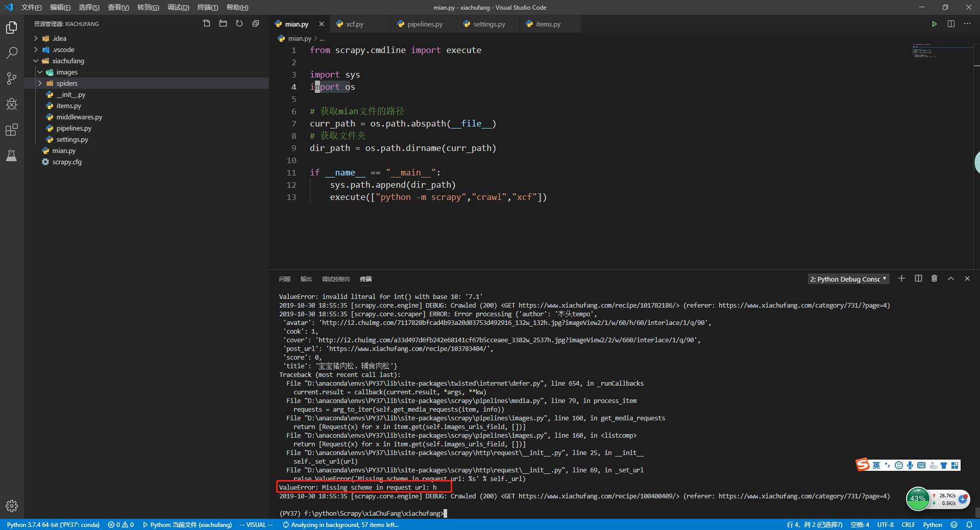Open the Test beaker view
This screenshot has width=980, height=530.
click(x=12, y=155)
